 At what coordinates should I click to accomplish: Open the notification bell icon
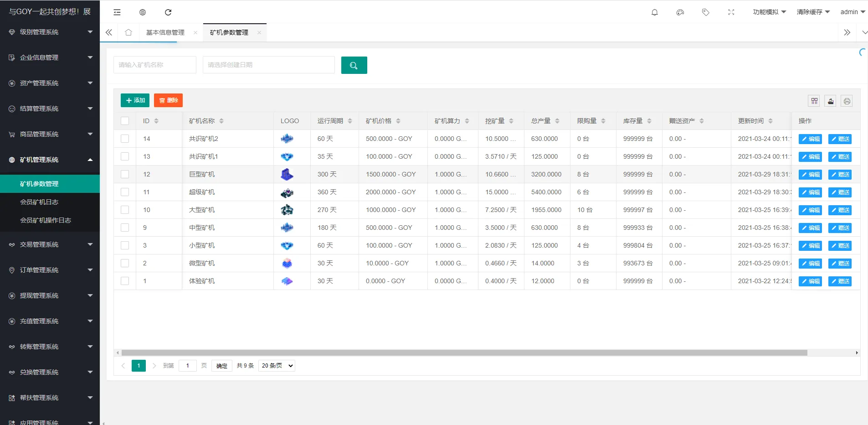[x=654, y=12]
